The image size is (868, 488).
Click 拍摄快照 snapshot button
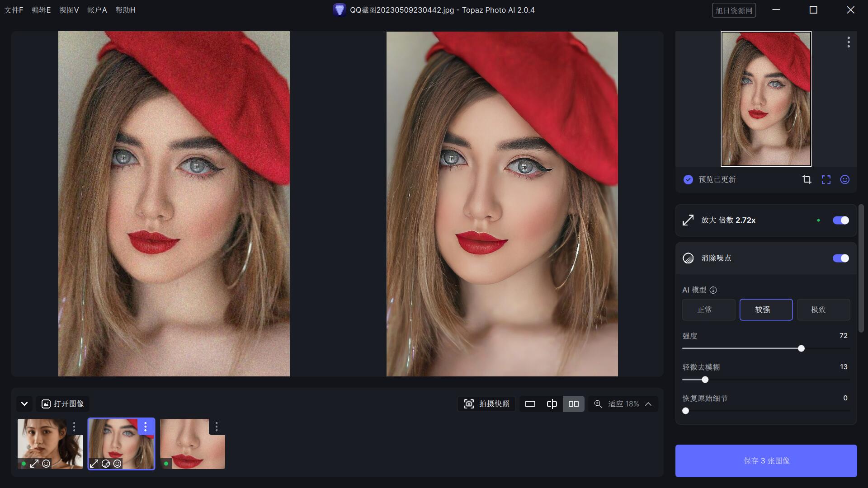tap(486, 404)
